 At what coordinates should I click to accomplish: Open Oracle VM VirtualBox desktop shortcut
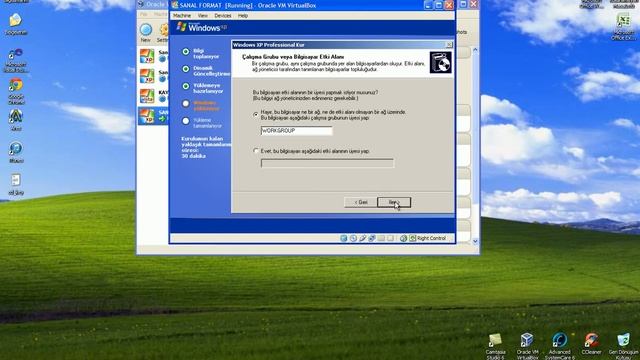[x=527, y=346]
